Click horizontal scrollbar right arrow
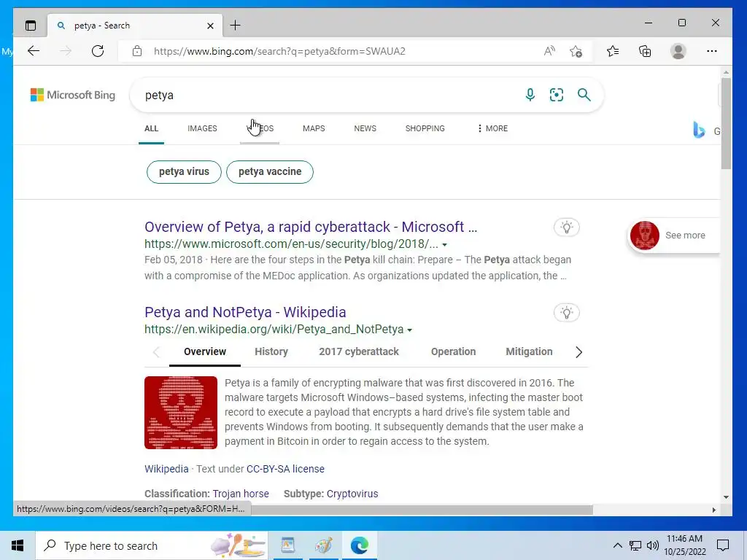 [713, 510]
